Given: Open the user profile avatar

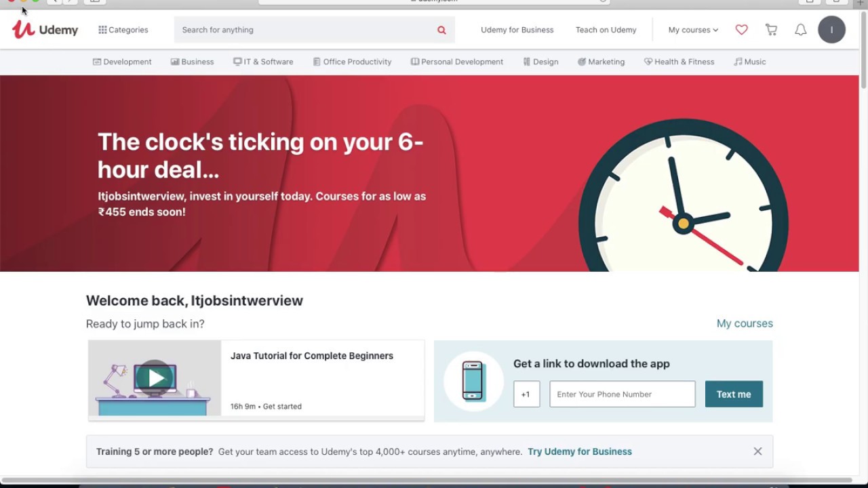Looking at the screenshot, I should pyautogui.click(x=831, y=30).
